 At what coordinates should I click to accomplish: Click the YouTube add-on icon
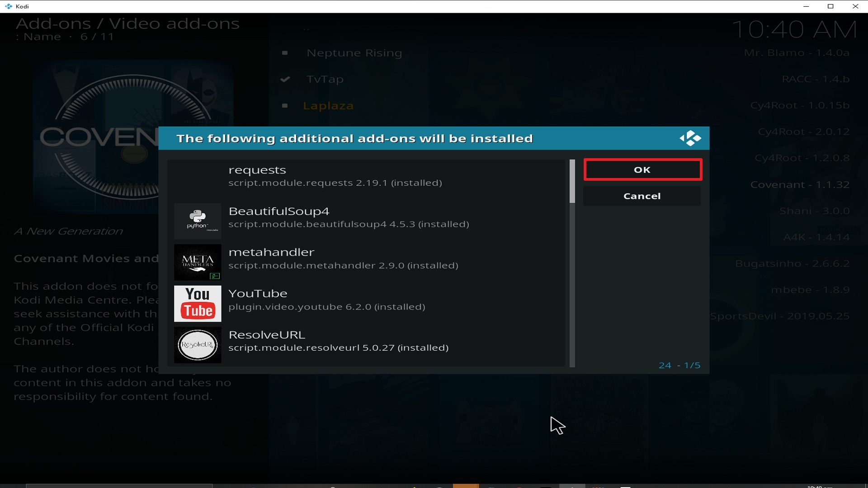click(198, 304)
